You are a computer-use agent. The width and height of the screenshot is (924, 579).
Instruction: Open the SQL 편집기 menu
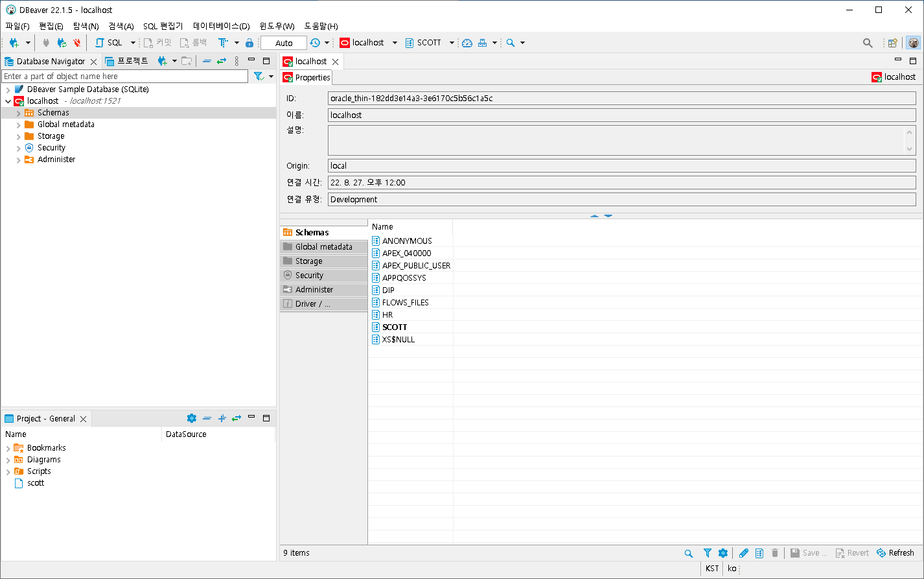click(163, 26)
